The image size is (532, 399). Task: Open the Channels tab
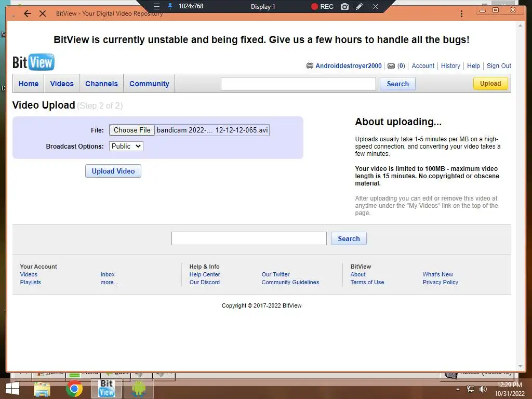point(101,84)
